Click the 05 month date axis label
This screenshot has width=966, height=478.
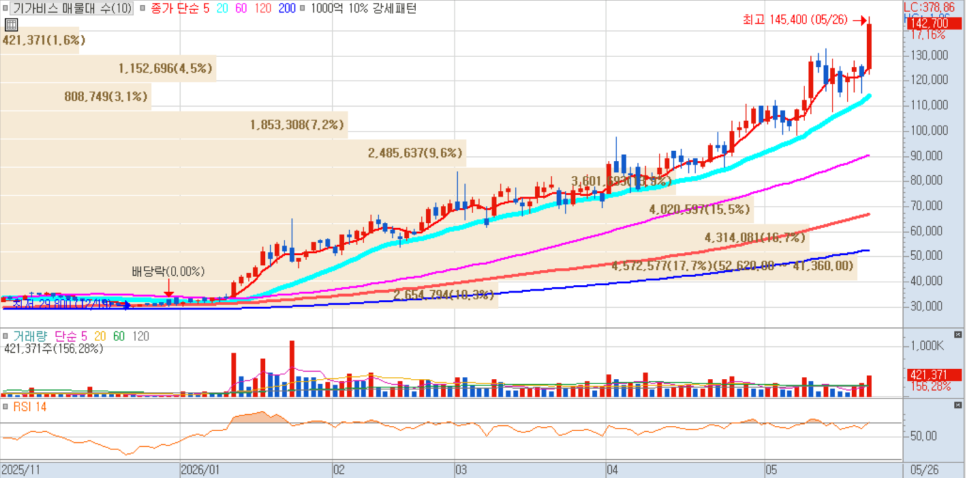click(x=771, y=470)
